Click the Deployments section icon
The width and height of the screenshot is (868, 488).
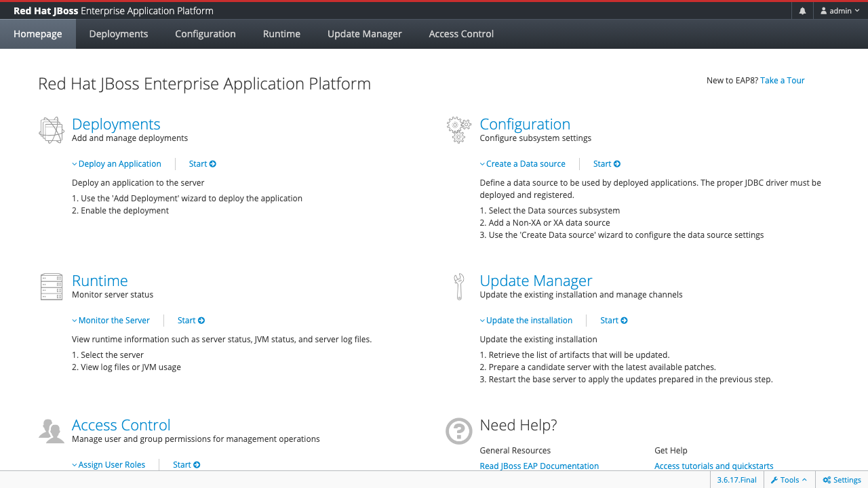52,129
